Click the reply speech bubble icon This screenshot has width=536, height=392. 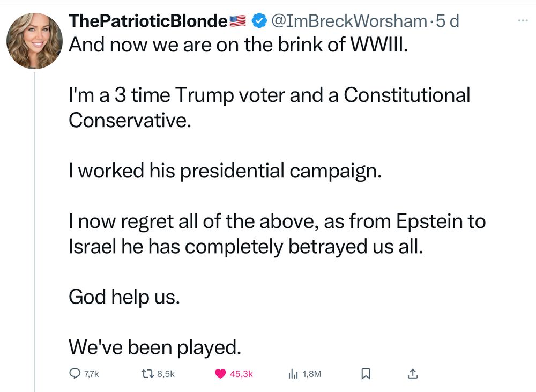pos(75,374)
